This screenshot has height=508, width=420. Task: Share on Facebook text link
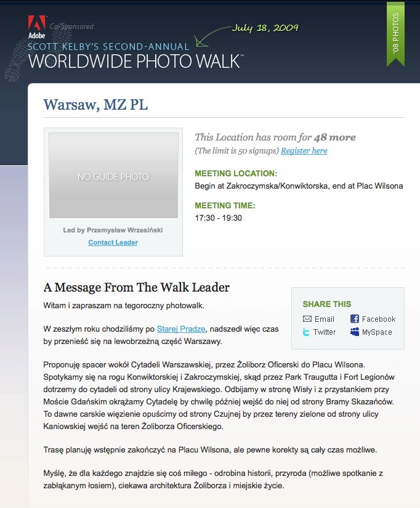pos(379,319)
